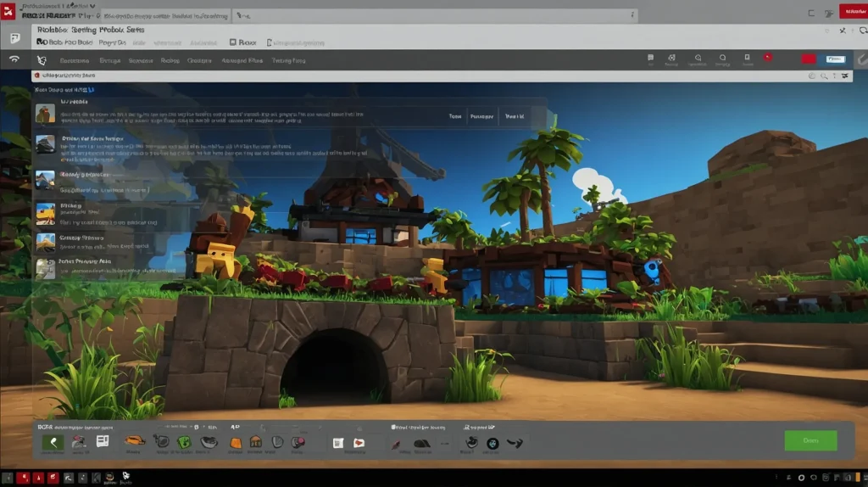Open the brown character thumbnail in the first list row
Viewport: 868px width, 487px height.
point(45,113)
